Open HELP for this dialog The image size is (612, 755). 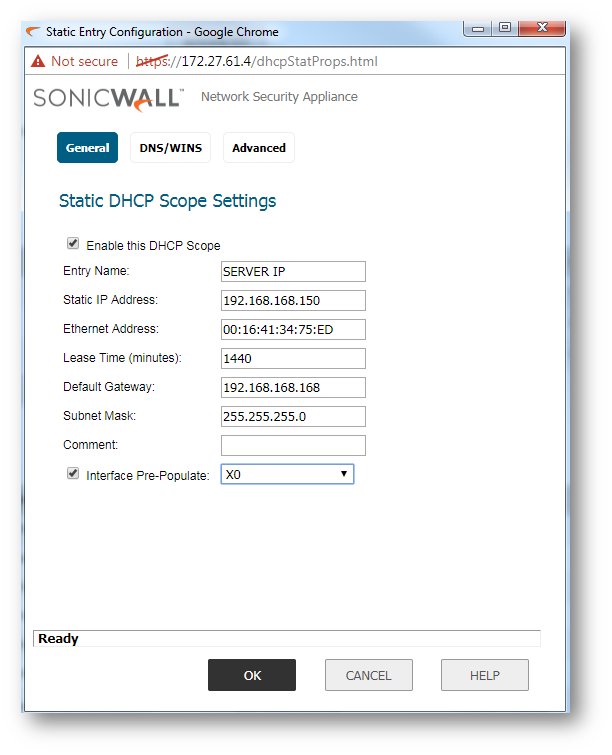[x=484, y=675]
